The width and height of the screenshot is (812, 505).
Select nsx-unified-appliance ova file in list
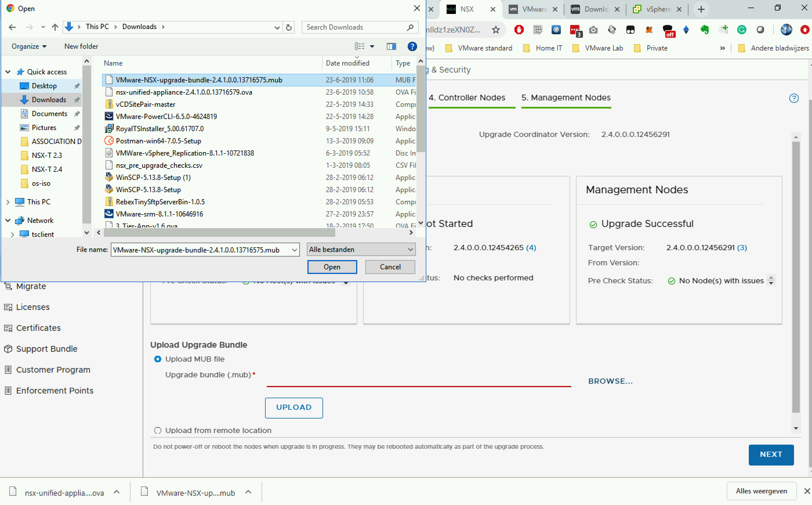click(x=184, y=92)
